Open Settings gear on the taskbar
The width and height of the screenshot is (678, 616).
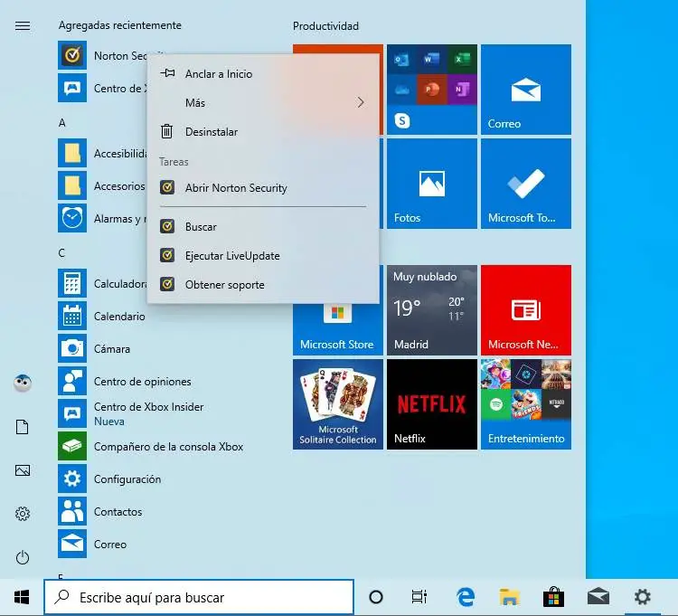point(643,597)
